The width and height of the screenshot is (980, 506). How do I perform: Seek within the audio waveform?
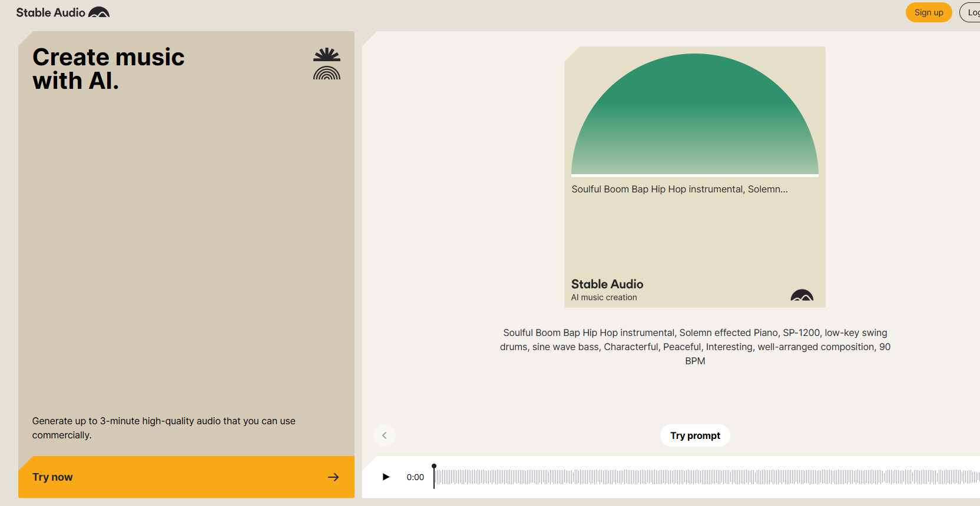click(707, 477)
